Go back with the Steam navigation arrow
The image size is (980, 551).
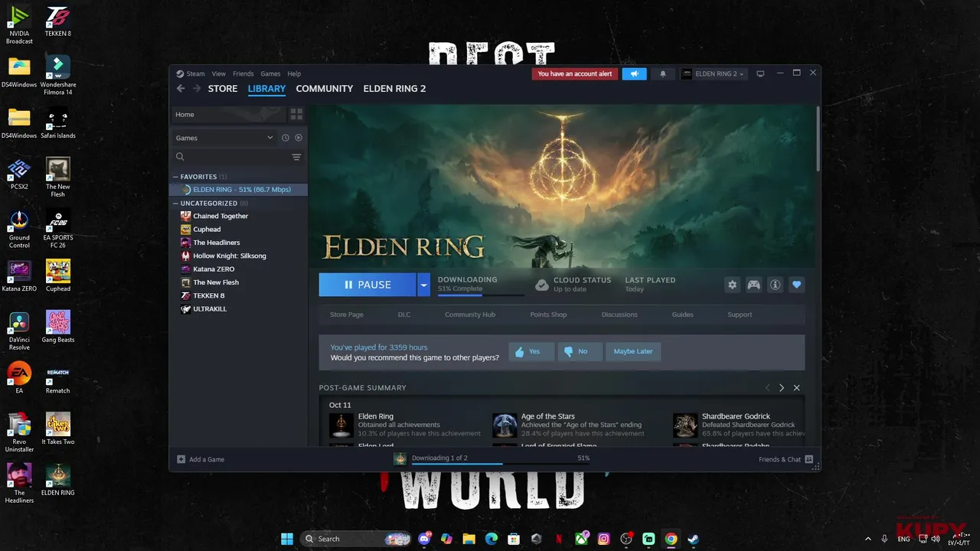coord(181,89)
